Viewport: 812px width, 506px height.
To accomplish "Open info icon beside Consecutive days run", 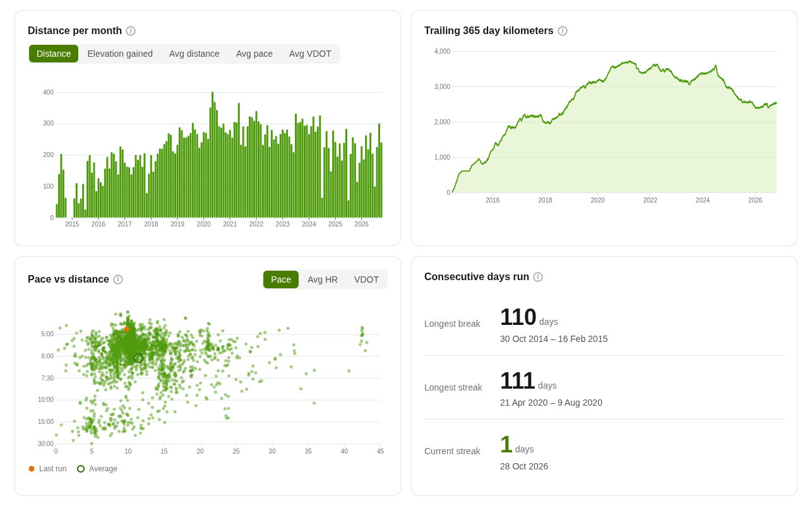I will 538,277.
